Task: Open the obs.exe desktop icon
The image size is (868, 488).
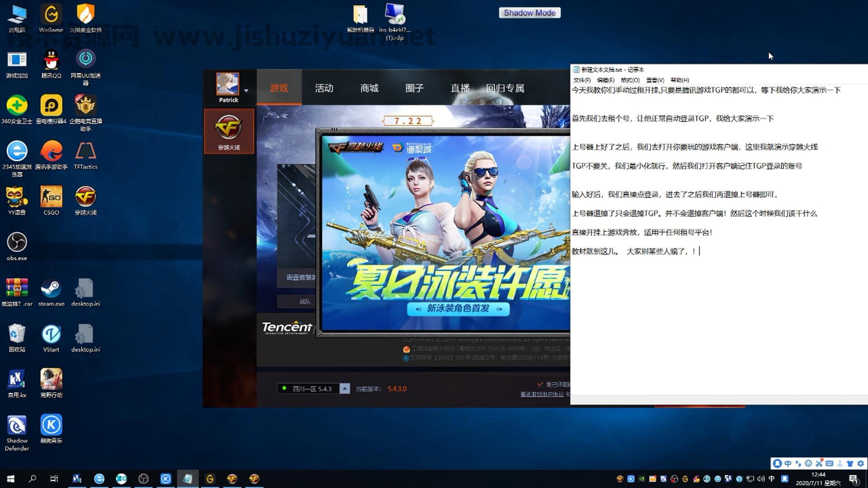Action: click(17, 246)
